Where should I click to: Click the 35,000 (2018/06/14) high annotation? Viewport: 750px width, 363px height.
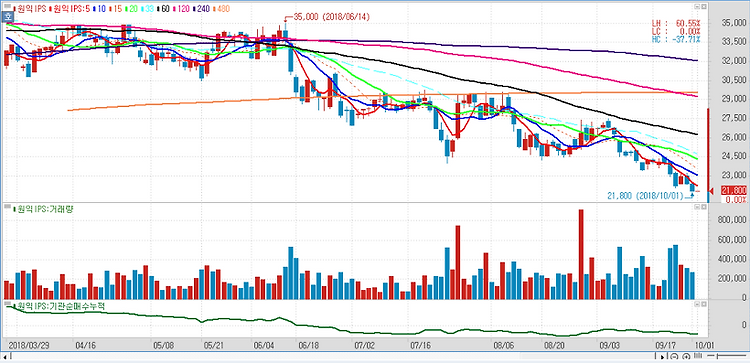click(331, 17)
